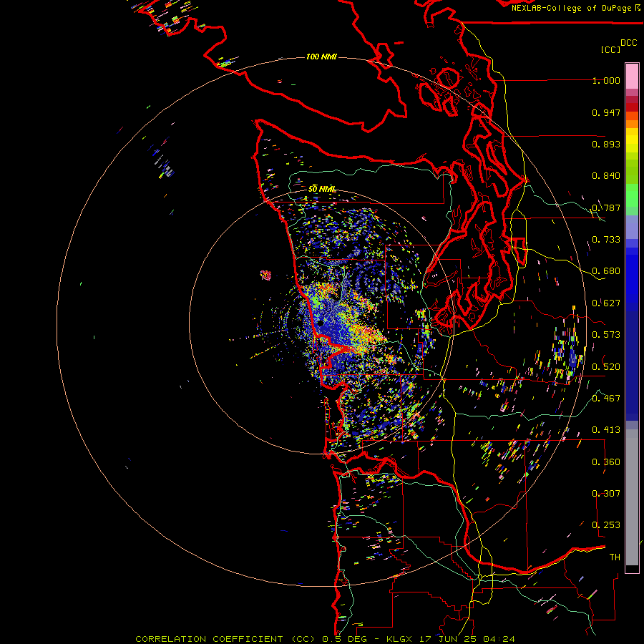Select the 0.360 scale value
This screenshot has height=644, width=644.
point(606,462)
